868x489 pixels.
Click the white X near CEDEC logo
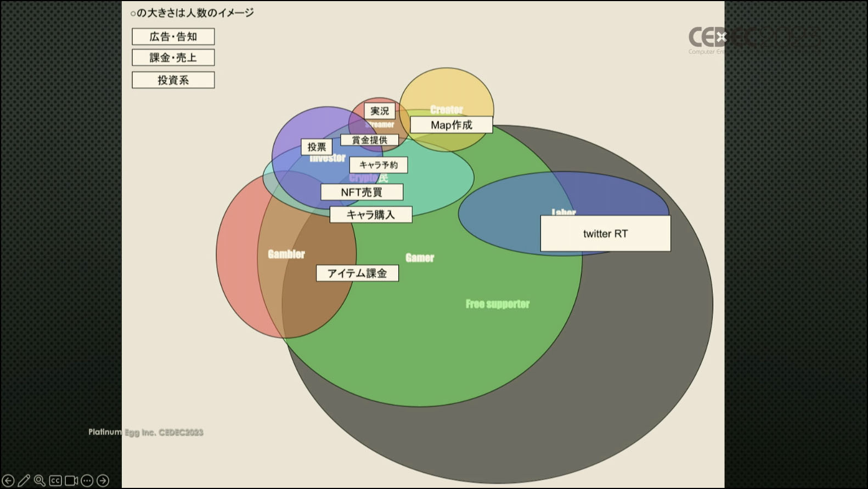[722, 37]
